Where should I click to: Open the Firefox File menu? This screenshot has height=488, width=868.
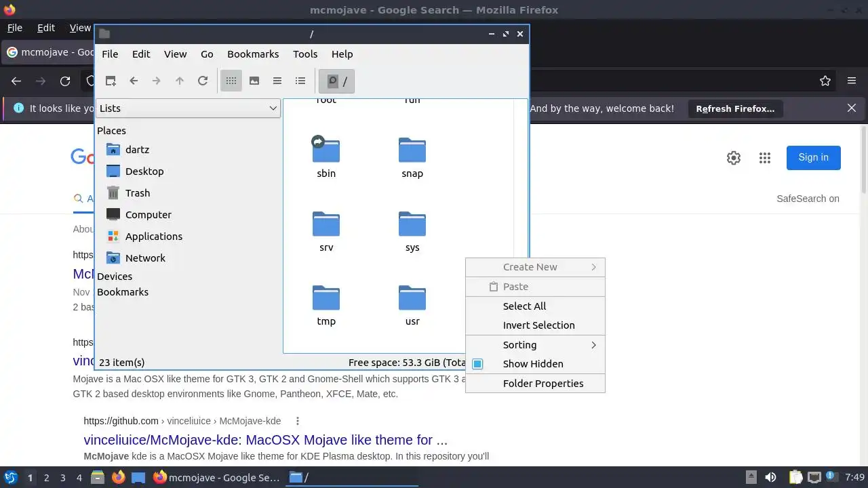[15, 28]
